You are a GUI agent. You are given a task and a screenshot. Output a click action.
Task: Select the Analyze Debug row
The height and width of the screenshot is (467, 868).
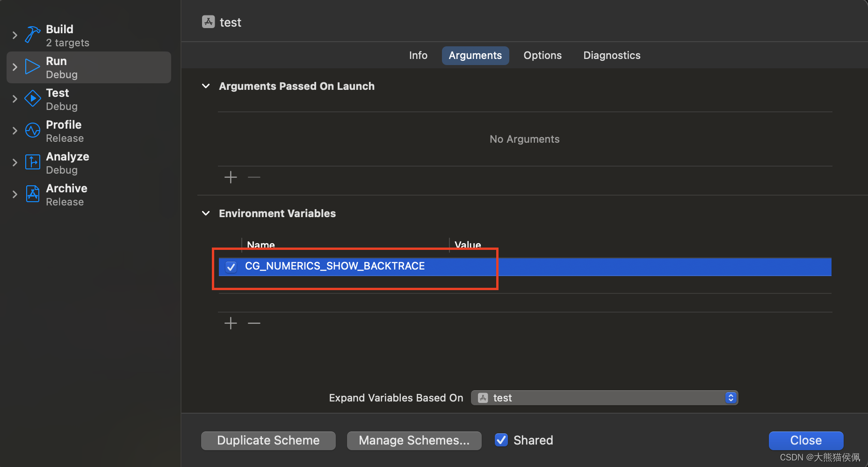point(89,163)
